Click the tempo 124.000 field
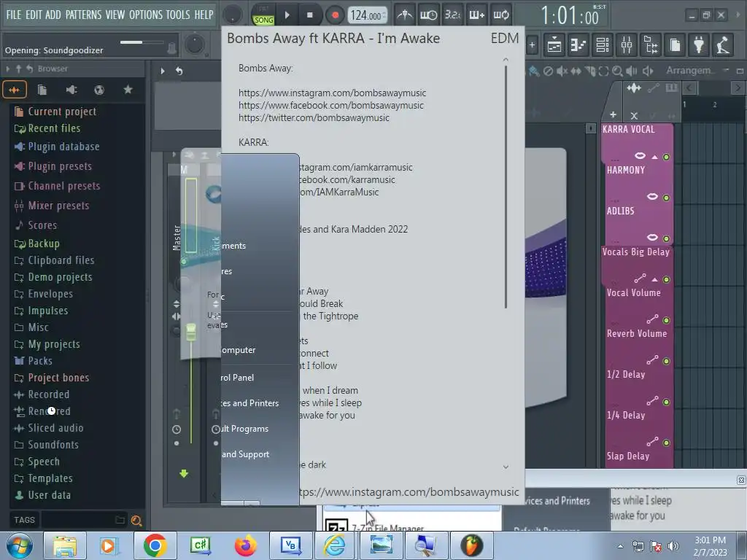 367,15
